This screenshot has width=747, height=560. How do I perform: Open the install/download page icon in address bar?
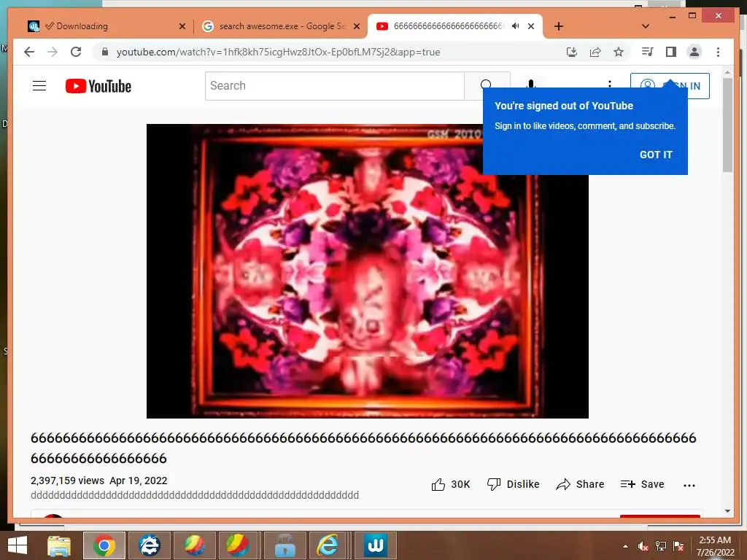[x=572, y=52]
